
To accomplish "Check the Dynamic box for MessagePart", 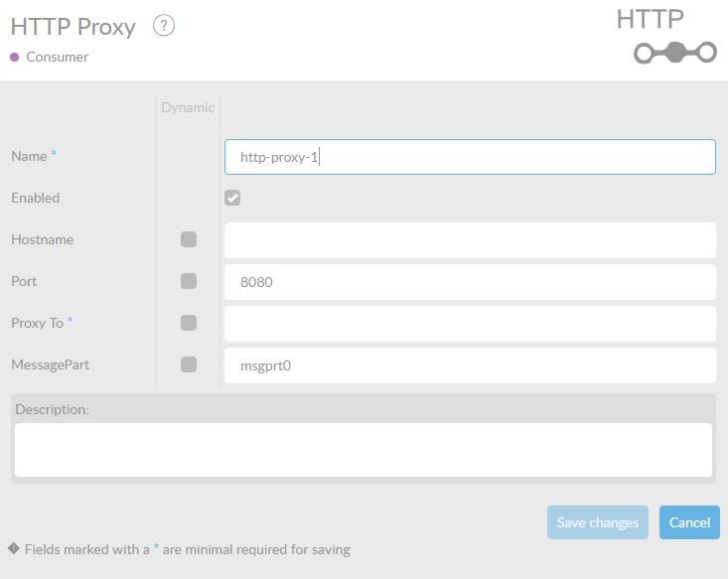I will point(189,364).
